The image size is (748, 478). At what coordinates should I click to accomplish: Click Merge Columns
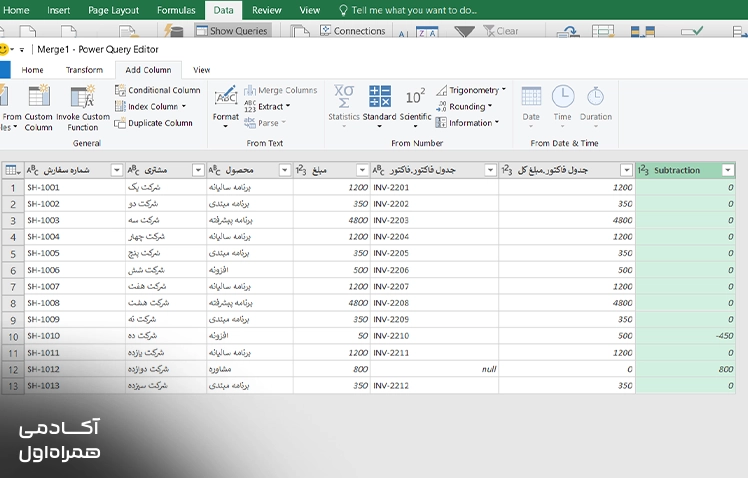[280, 90]
